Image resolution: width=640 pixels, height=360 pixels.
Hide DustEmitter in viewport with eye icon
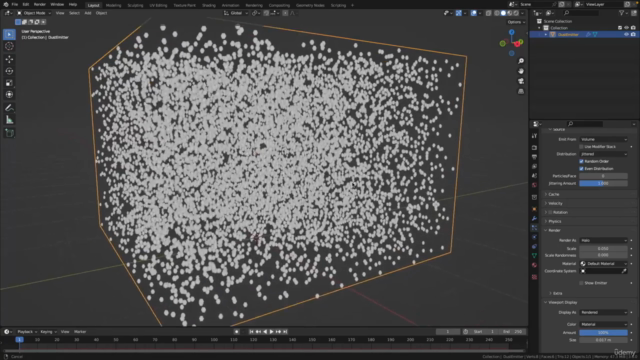point(627,35)
